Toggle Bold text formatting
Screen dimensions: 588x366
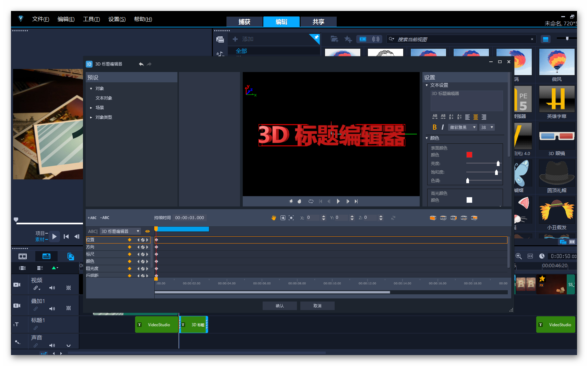pos(434,127)
